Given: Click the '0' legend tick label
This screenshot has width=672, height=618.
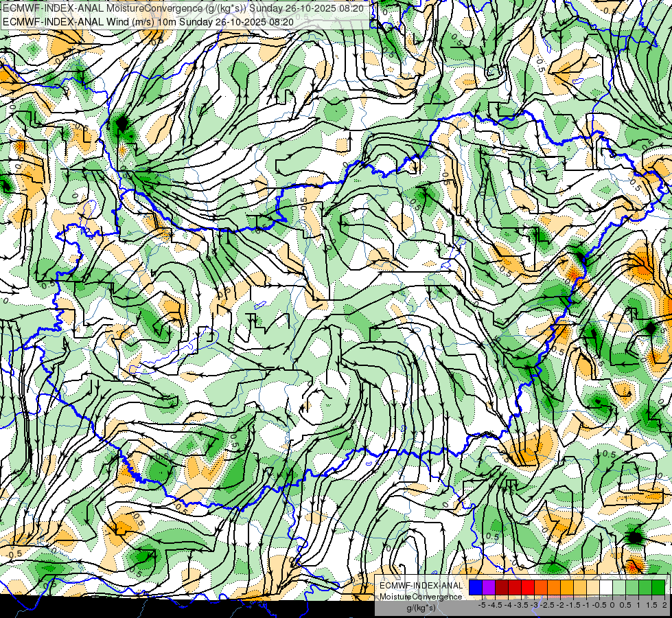Looking at the screenshot, I should 612,605.
